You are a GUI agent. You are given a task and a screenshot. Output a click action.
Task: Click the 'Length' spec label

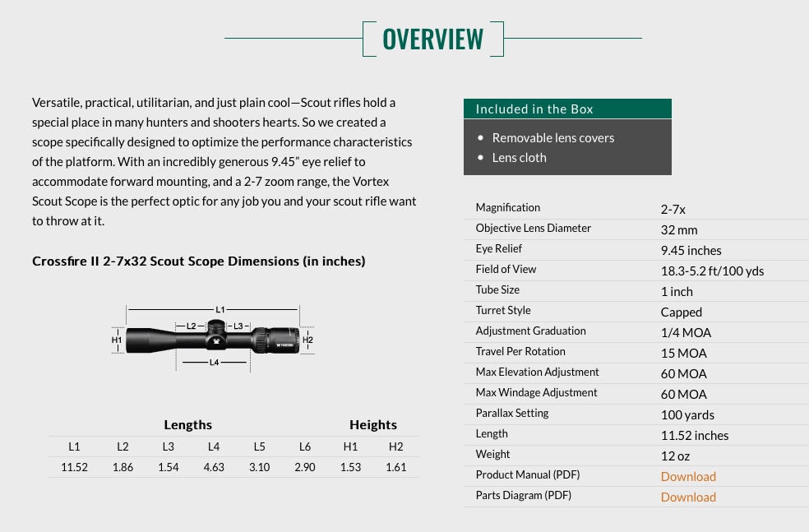(x=491, y=433)
